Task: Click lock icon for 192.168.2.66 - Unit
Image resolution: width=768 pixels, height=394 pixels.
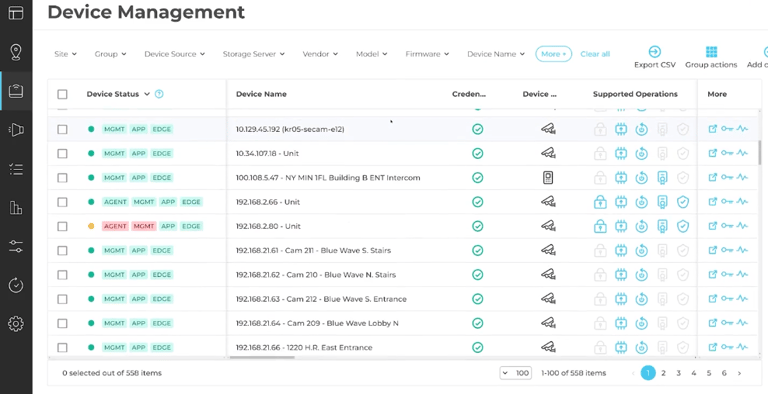Action: (600, 202)
